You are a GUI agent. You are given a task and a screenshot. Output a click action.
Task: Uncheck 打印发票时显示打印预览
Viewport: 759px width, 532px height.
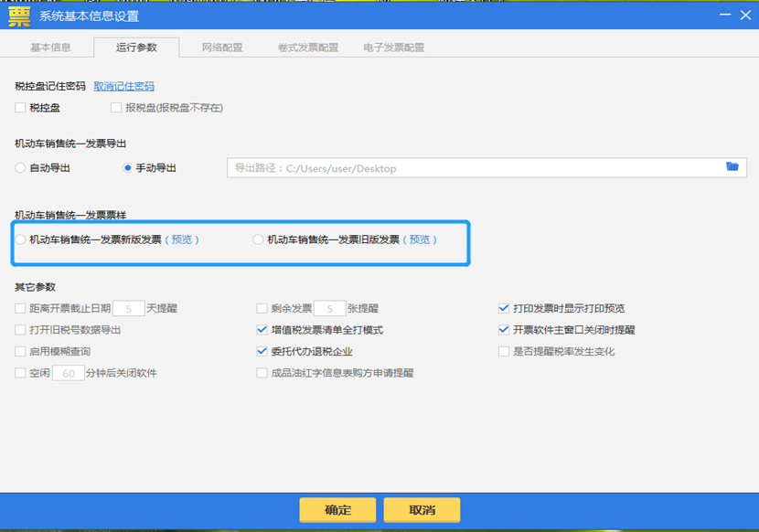(504, 308)
